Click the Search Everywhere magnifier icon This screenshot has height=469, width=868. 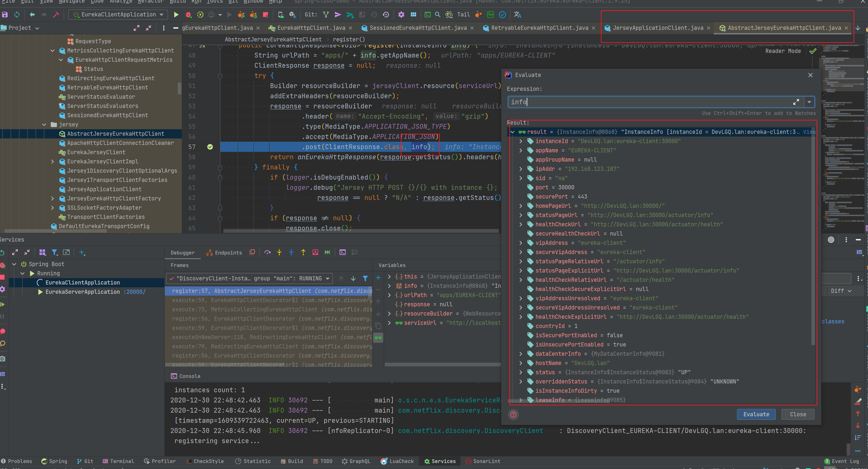437,15
